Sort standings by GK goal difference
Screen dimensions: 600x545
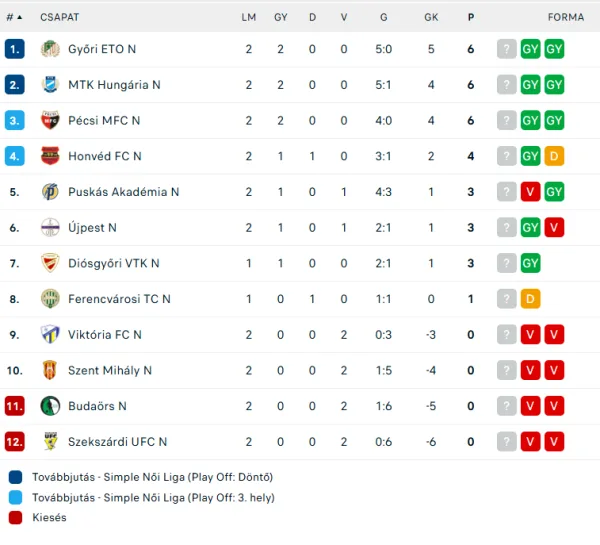[431, 17]
